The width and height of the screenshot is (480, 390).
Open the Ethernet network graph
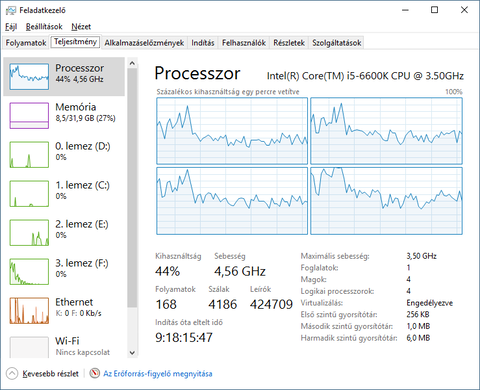pyautogui.click(x=29, y=311)
